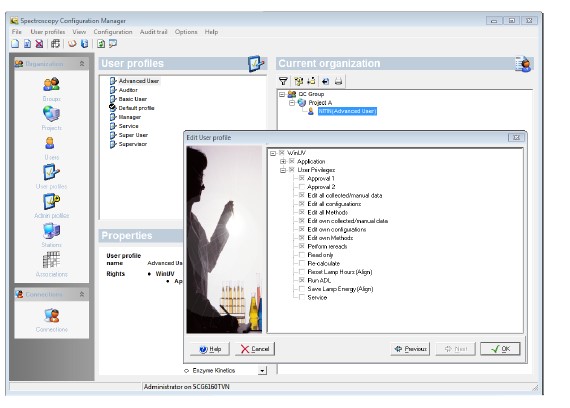Viewport: 570px width, 408px height.
Task: Click the green refresh icon in the main toolbar
Action: point(101,44)
